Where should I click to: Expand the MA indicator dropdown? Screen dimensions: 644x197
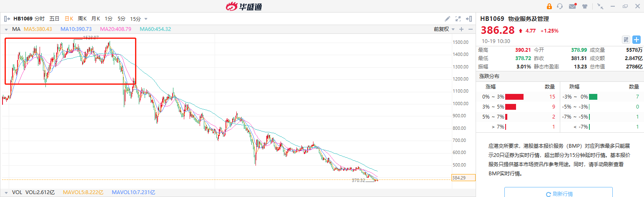point(6,29)
